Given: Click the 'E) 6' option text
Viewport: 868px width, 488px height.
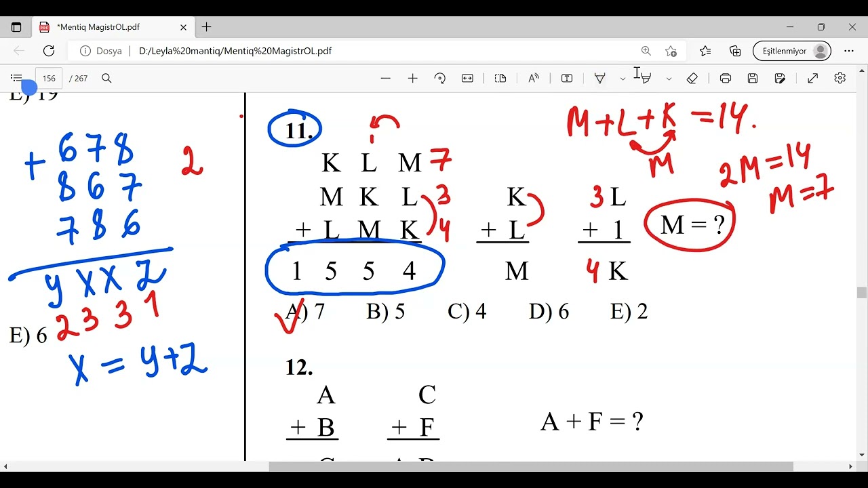Looking at the screenshot, I should point(28,335).
